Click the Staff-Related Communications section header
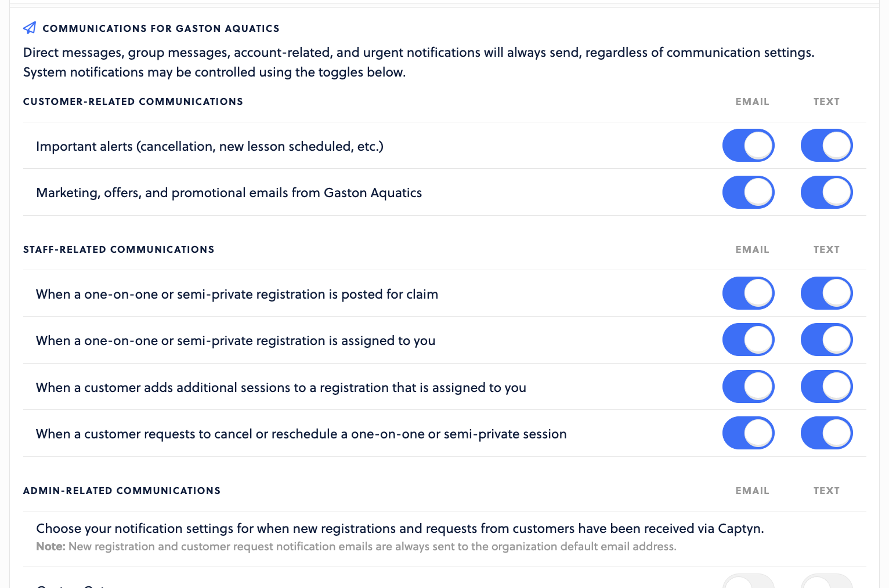889x588 pixels. pyautogui.click(x=118, y=249)
